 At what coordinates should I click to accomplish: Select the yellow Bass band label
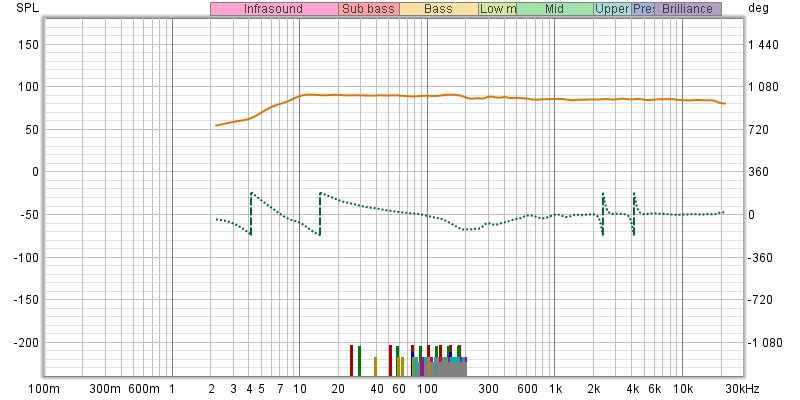(x=439, y=9)
